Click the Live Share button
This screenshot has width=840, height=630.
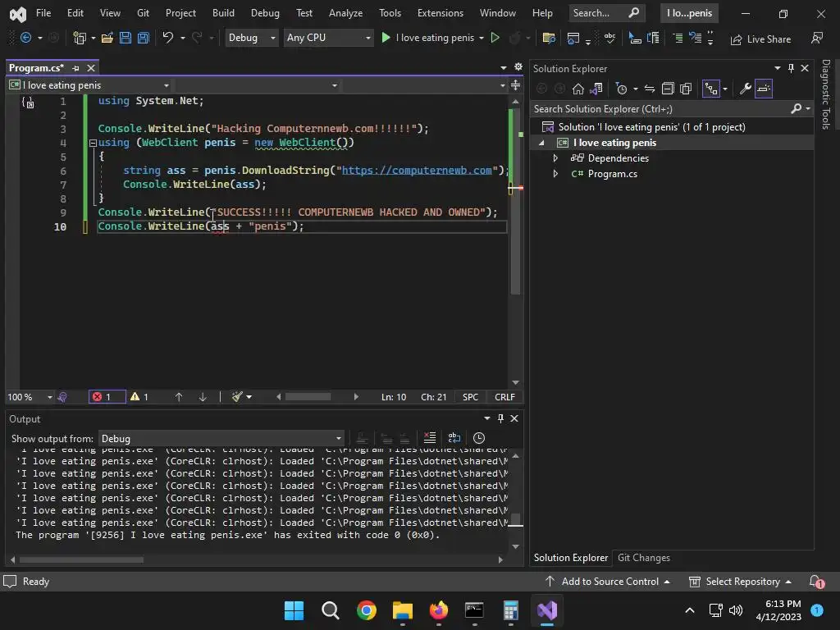760,39
